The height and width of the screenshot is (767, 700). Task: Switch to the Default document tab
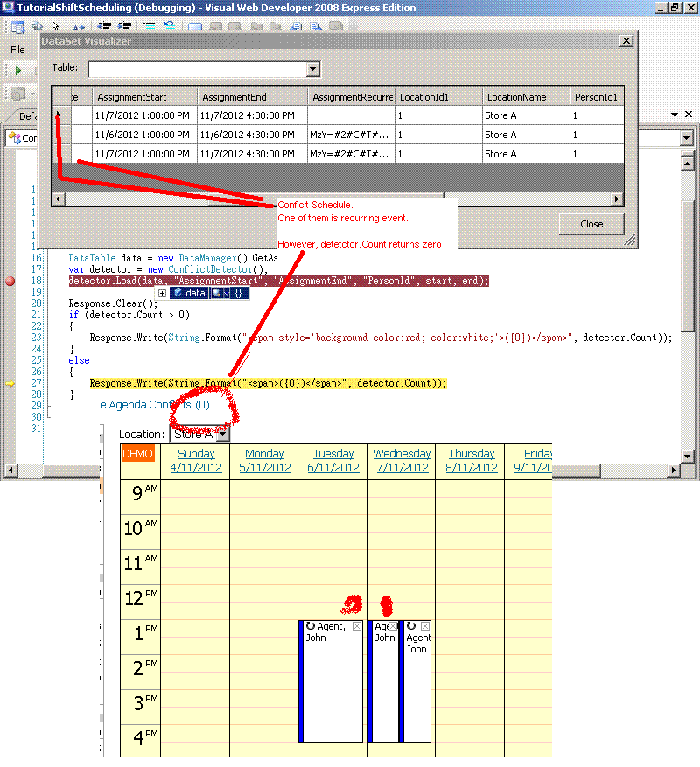point(24,116)
